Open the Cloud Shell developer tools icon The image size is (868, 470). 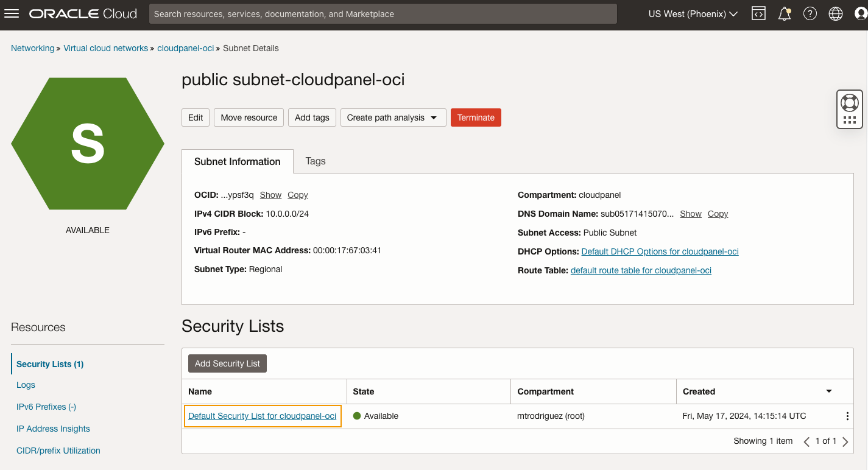pyautogui.click(x=758, y=13)
